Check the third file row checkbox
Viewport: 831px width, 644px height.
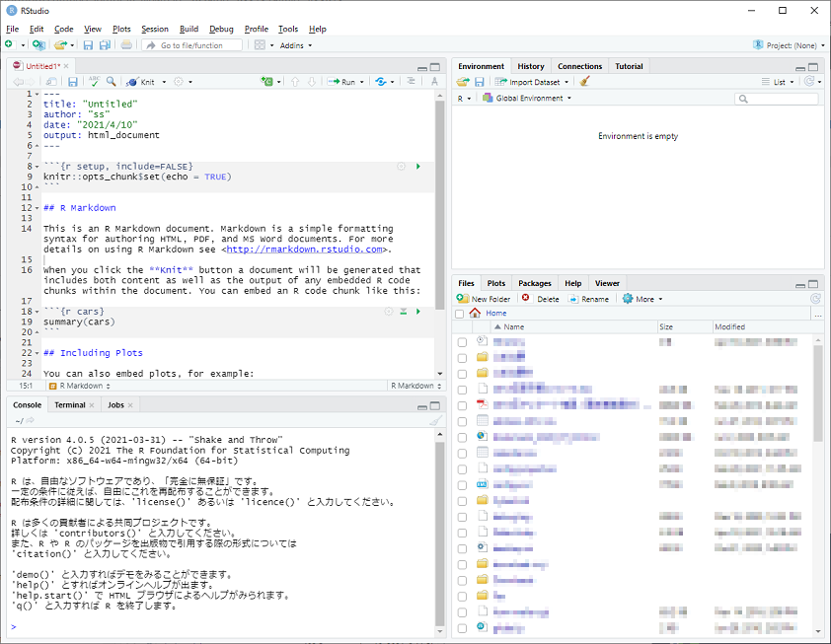[462, 374]
